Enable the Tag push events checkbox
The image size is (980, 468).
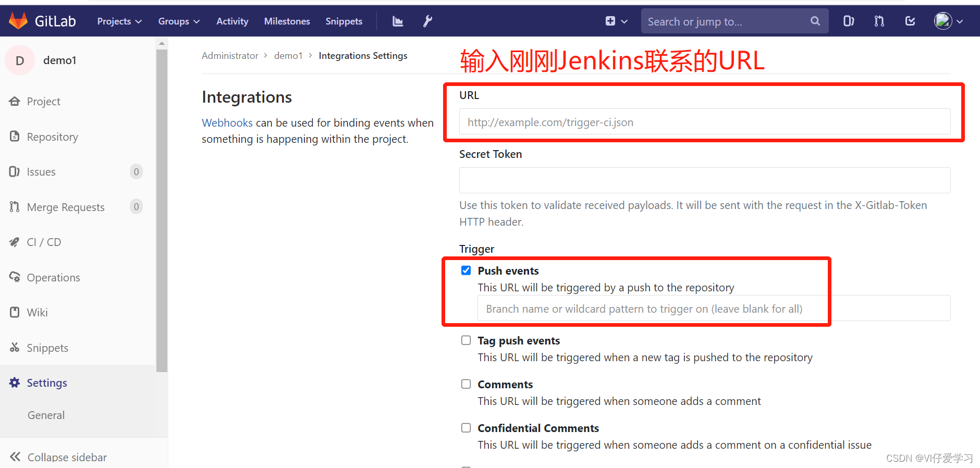point(466,340)
